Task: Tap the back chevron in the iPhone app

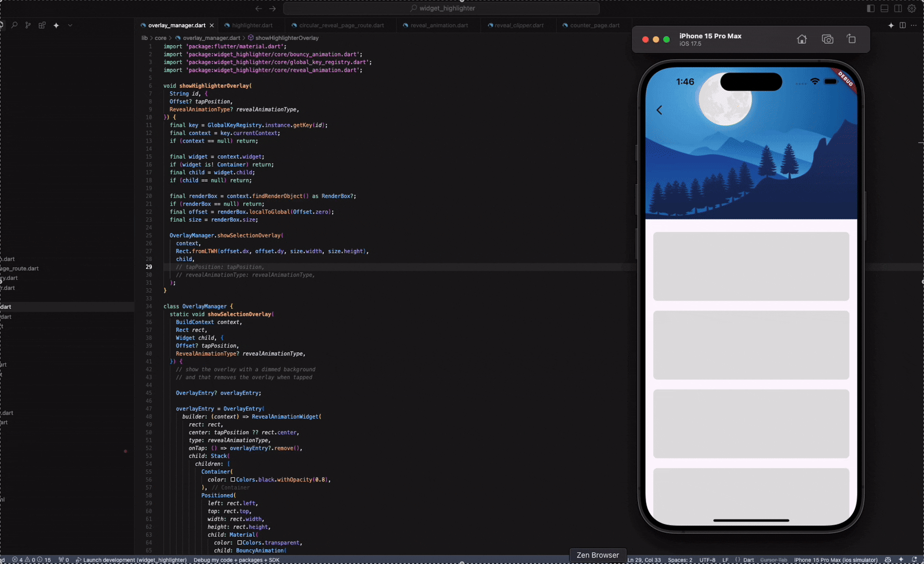Action: click(x=659, y=110)
